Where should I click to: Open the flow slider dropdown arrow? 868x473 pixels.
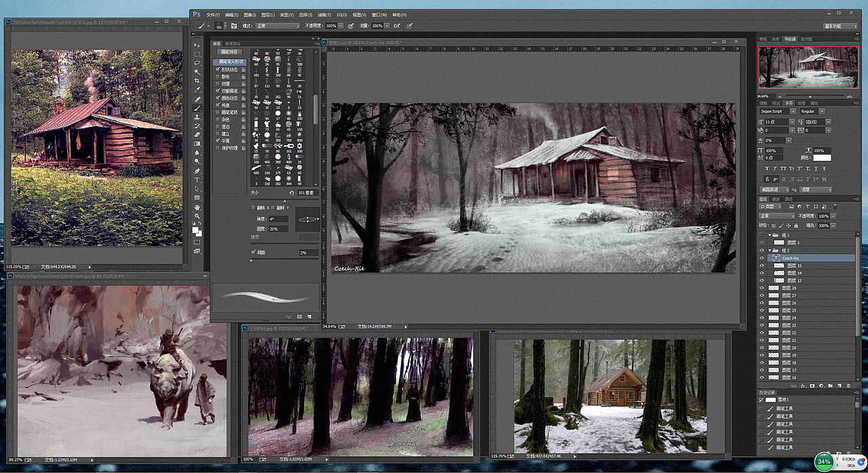[x=387, y=26]
